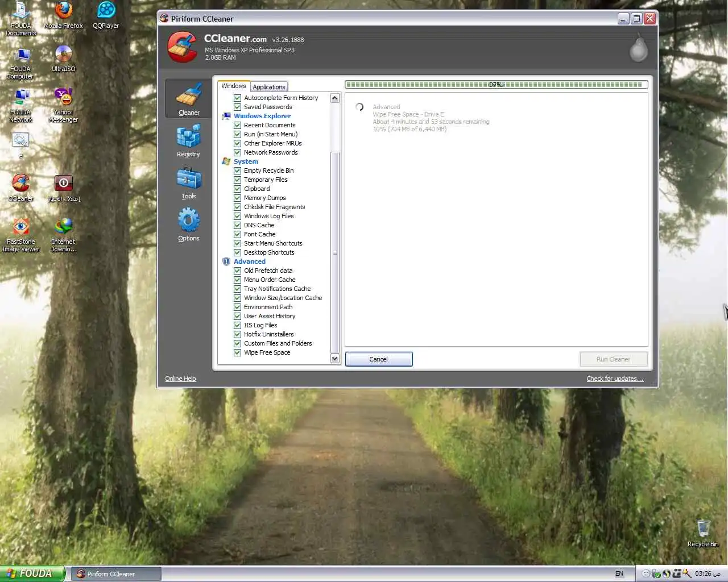The image size is (728, 582).
Task: Open the Registry section icon
Action: 188,137
